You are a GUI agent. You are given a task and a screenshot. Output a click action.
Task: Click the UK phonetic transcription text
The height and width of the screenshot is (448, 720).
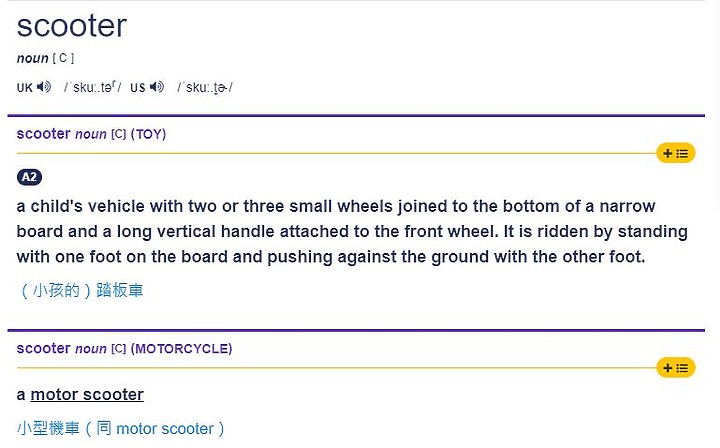point(92,87)
